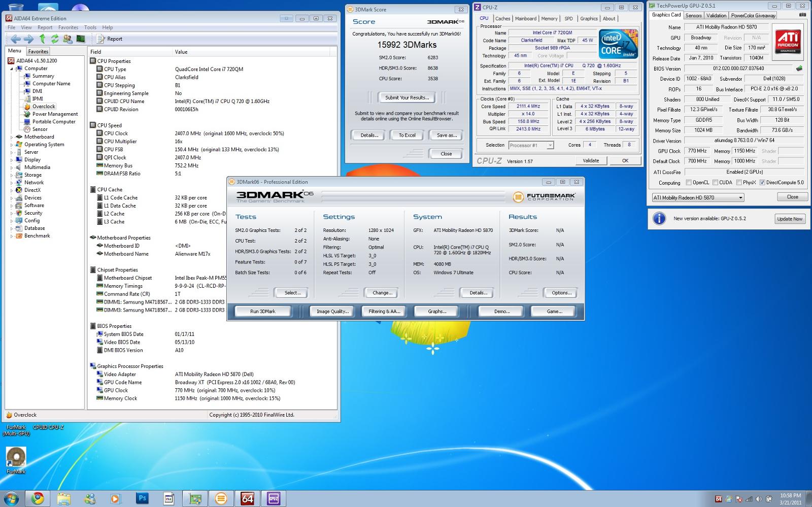This screenshot has height=507, width=812.
Task: Expand Storage node in AIDA64 tree
Action: 12,175
